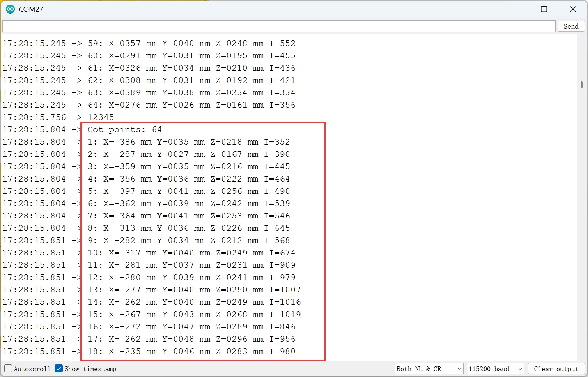Focus the serial message input field
Image resolution: width=588 pixels, height=377 pixels.
[279, 26]
